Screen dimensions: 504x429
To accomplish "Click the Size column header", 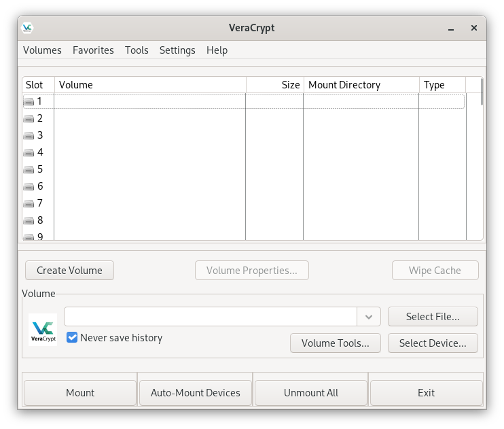I will [275, 85].
